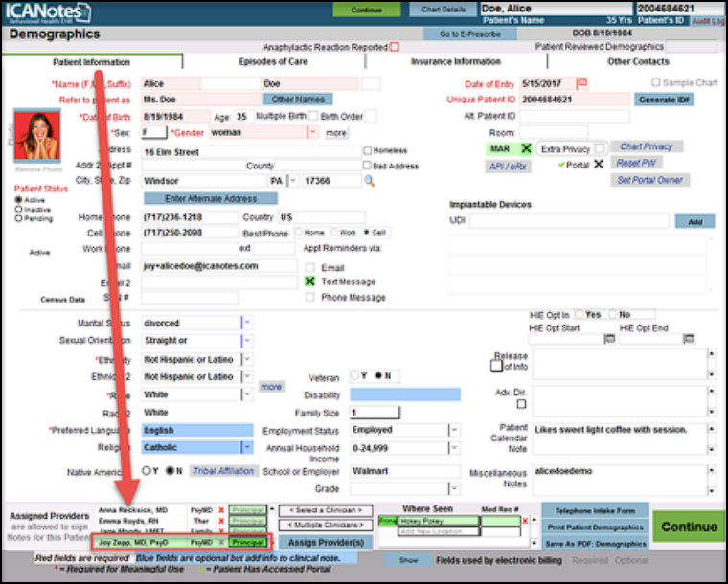Enable Email appointment reminders checkbox
Viewport: 728px width, 584px height.
click(309, 268)
